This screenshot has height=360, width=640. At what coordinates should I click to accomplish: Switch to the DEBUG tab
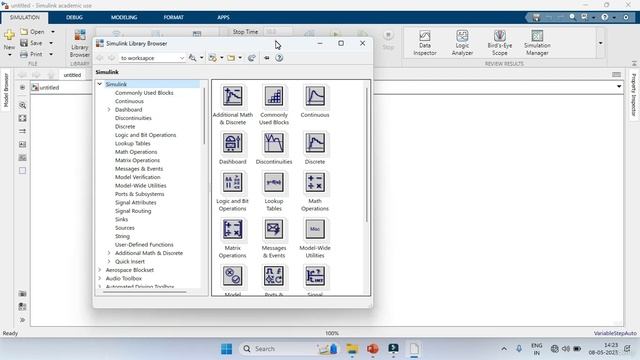(74, 18)
